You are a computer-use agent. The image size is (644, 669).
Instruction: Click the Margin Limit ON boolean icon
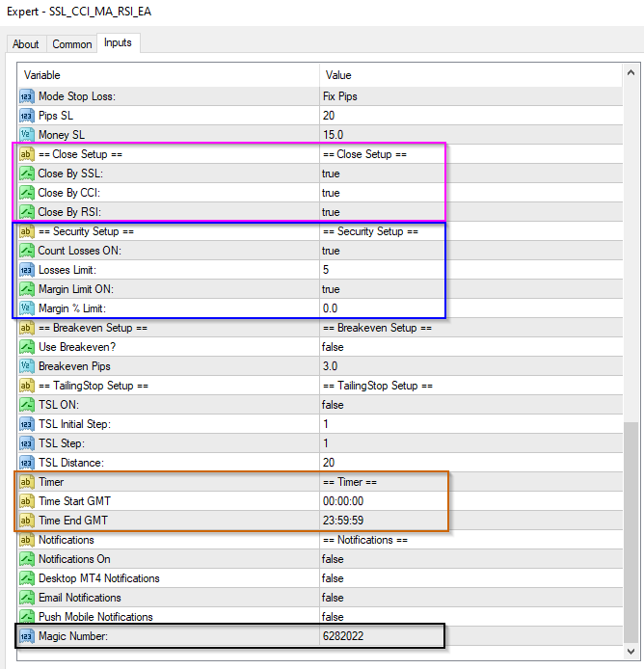tap(26, 289)
